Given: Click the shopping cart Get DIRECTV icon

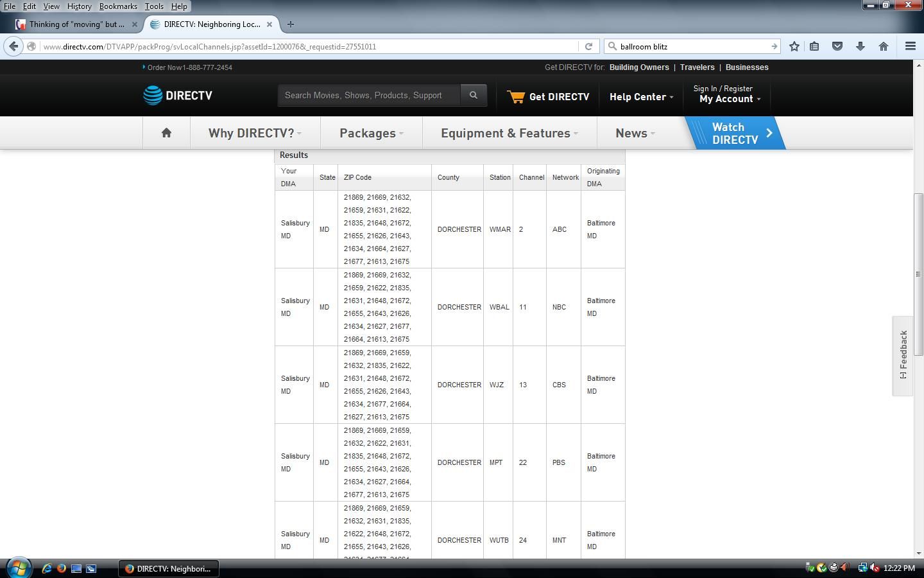Looking at the screenshot, I should (516, 96).
